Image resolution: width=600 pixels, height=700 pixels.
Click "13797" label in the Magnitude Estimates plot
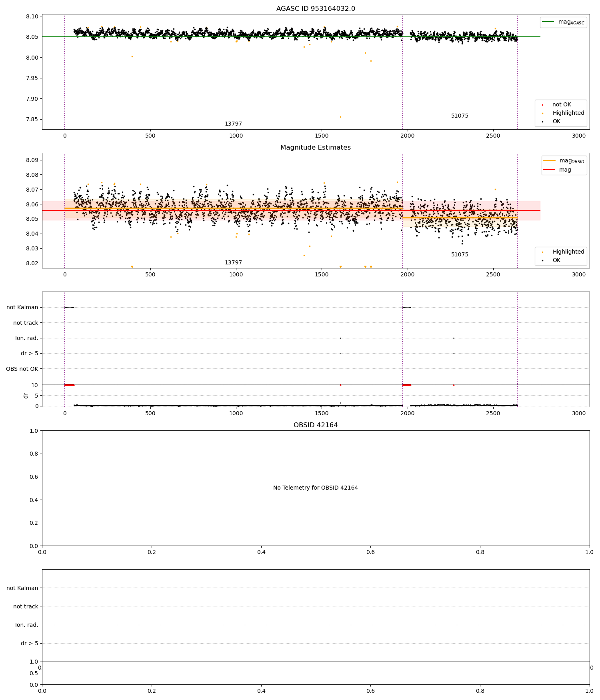[233, 263]
